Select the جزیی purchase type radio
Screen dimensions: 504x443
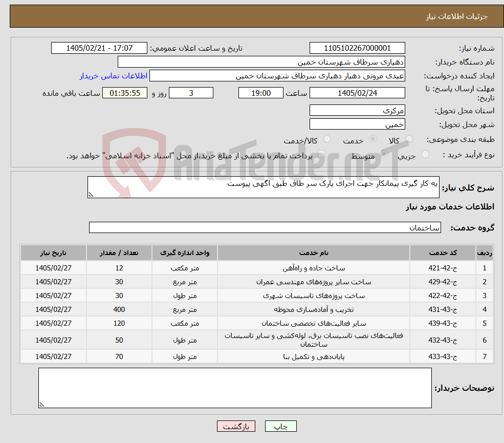pos(425,155)
